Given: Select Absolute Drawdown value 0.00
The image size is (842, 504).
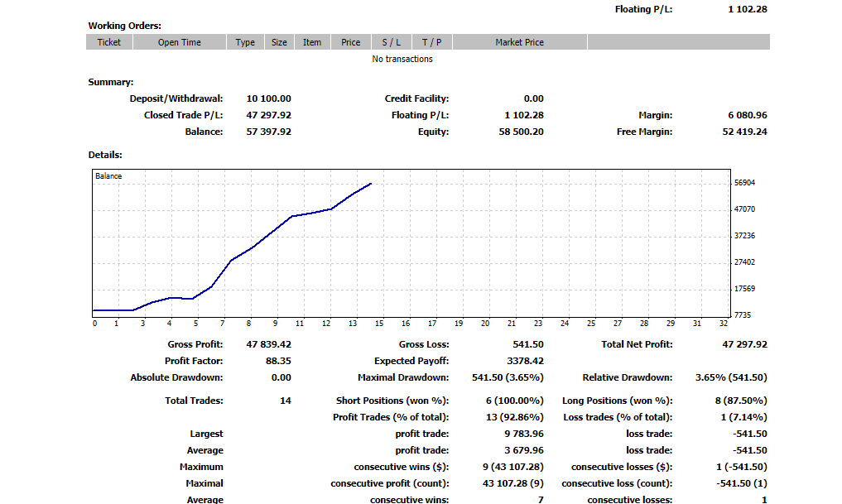Looking at the screenshot, I should point(281,378).
